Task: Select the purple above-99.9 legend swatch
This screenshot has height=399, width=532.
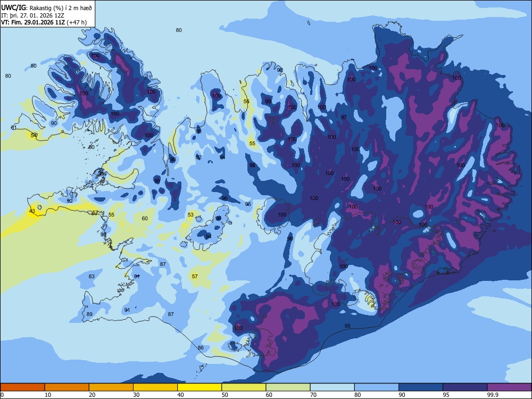Action: pyautogui.click(x=509, y=387)
